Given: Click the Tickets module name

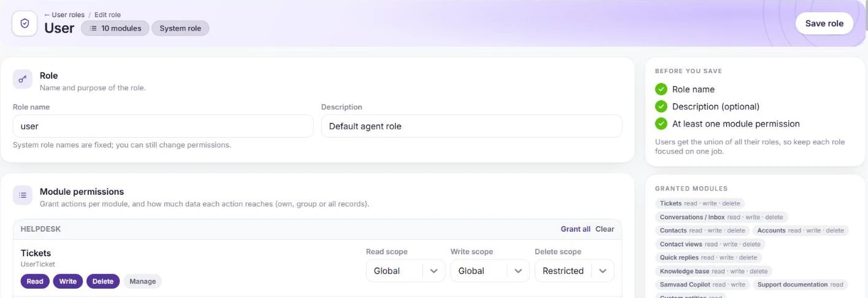Looking at the screenshot, I should click(x=36, y=253).
